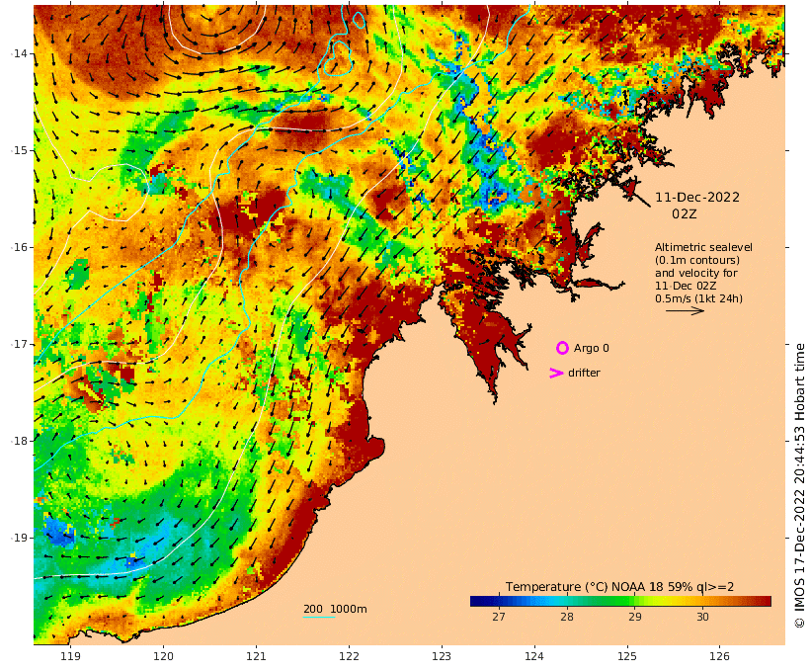The image size is (810, 672).
Task: Click the 30 tick on temperature scale
Action: [x=702, y=617]
